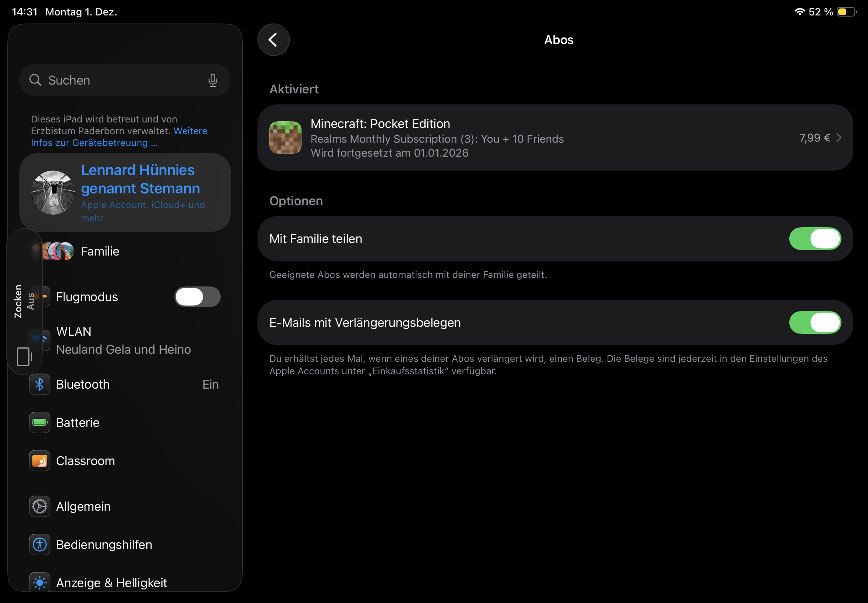Tap the Anzeige & Helligkeit sun icon

tap(40, 583)
